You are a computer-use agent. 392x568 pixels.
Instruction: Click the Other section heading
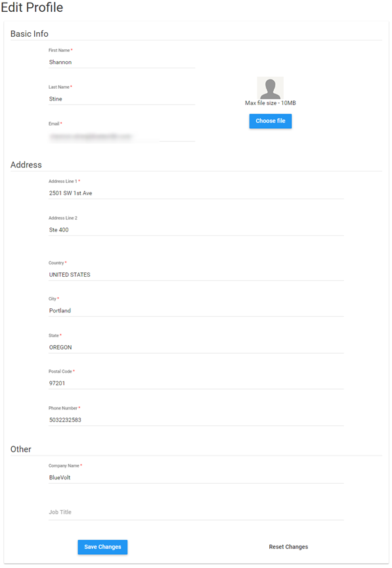coord(20,449)
